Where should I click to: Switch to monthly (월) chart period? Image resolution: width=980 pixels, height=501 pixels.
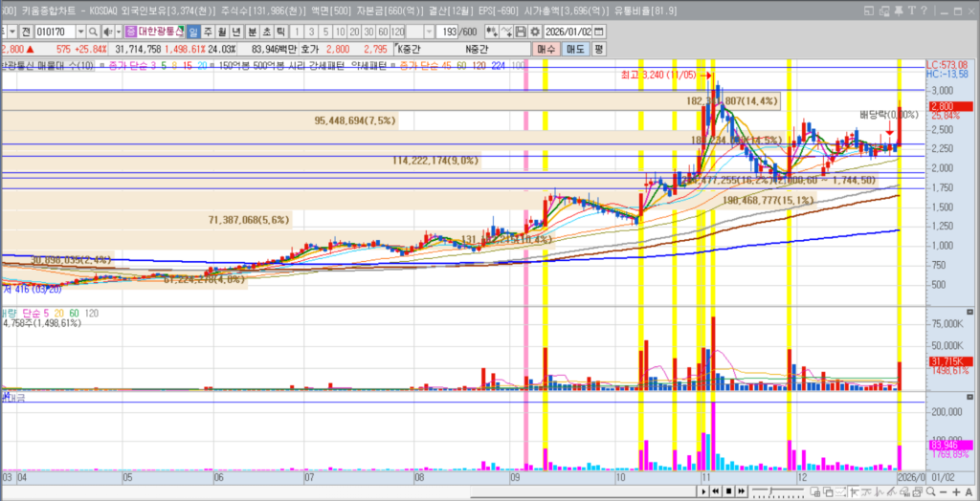point(222,32)
